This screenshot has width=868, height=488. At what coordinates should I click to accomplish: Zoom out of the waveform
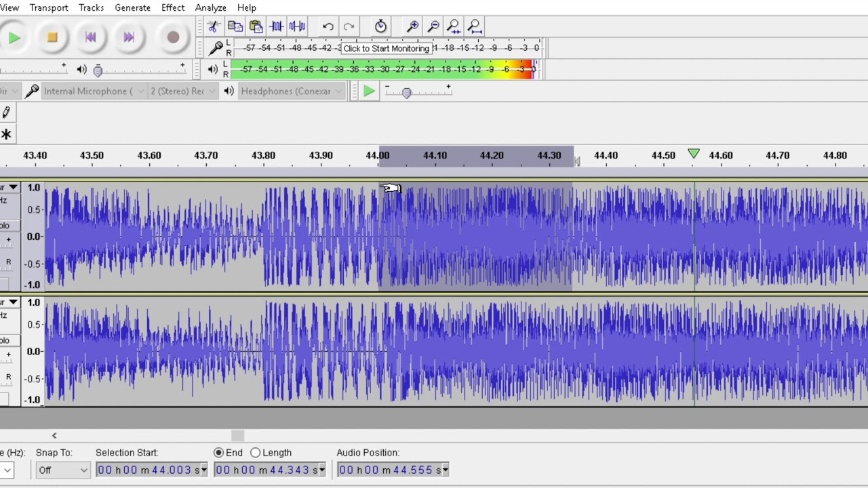433,26
